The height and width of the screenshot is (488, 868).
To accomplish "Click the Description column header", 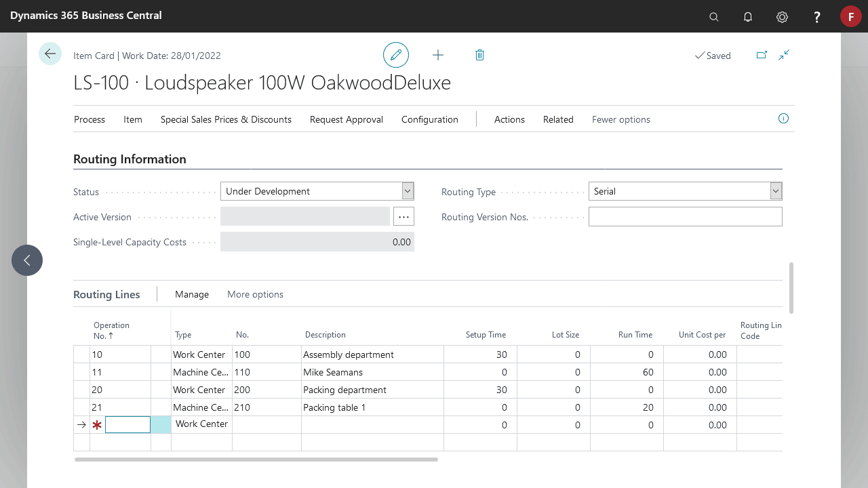I will [x=325, y=335].
